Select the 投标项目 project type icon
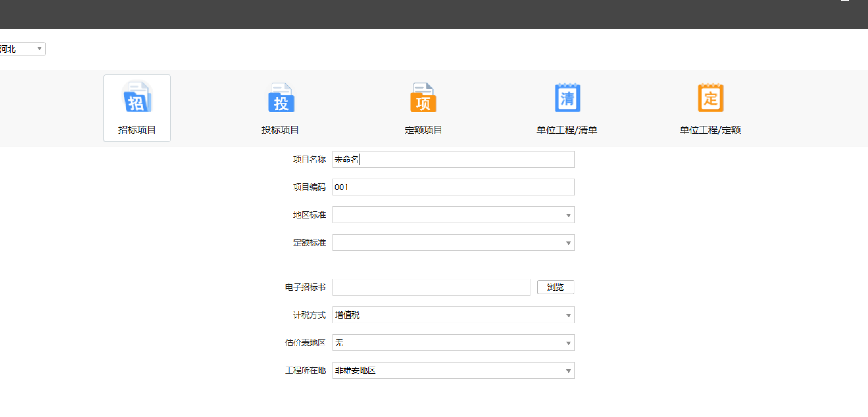 (x=281, y=97)
